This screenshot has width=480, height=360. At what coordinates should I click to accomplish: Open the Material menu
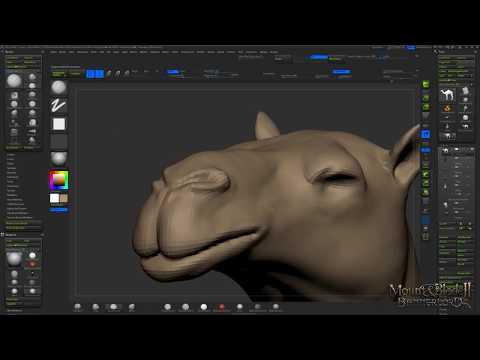(x=155, y=52)
